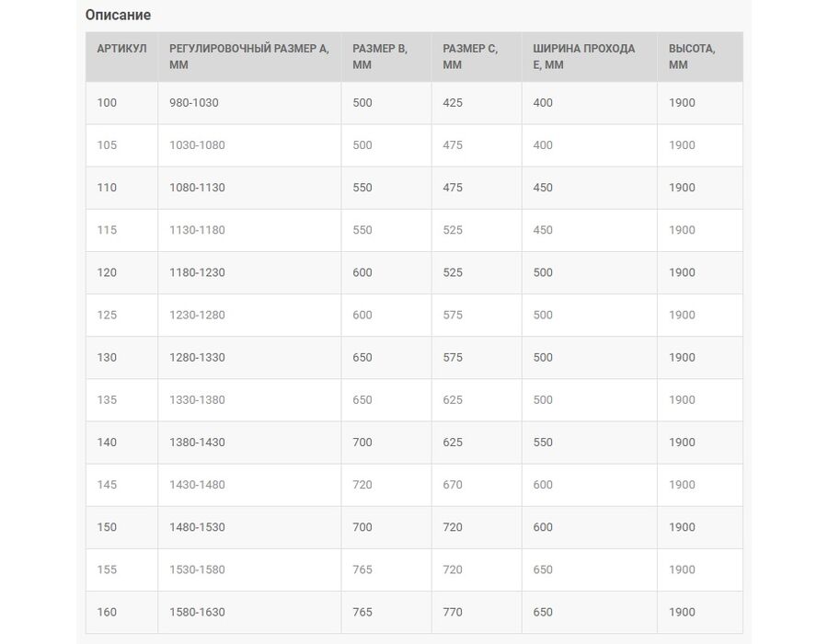This screenshot has height=644, width=828.
Task: Click the 1230-1280 range cell
Action: coord(249,316)
